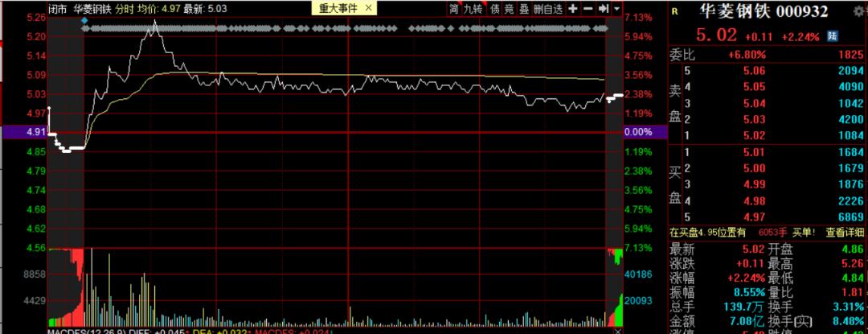Click the 40186 volume axis label
This screenshot has width=868, height=334.
(x=638, y=274)
